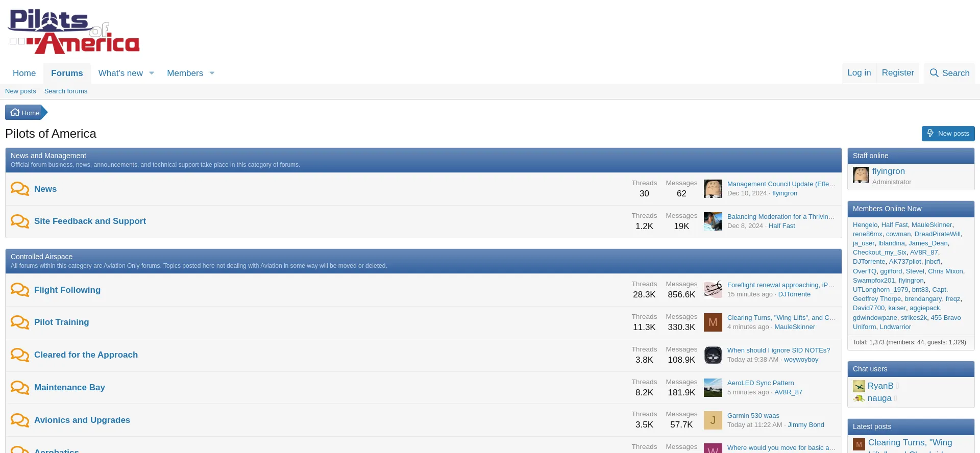
Task: Click nauga username in Chat users
Action: pos(879,398)
